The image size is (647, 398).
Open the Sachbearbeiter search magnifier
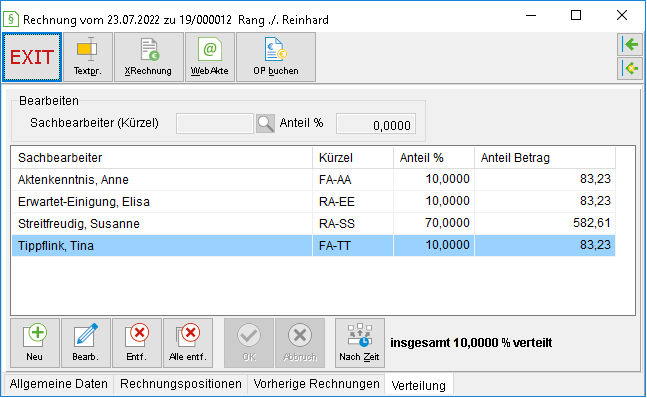tap(265, 123)
